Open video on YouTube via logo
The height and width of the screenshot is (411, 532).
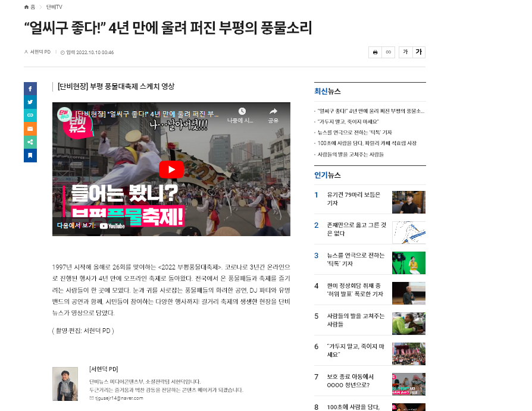click(x=112, y=226)
